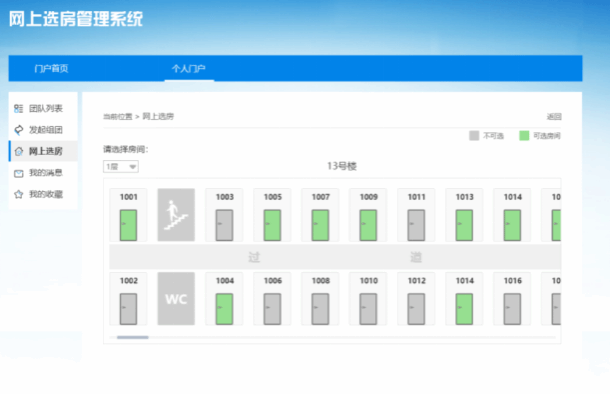
Task: Click the gray door of room 1016
Action: tap(512, 309)
